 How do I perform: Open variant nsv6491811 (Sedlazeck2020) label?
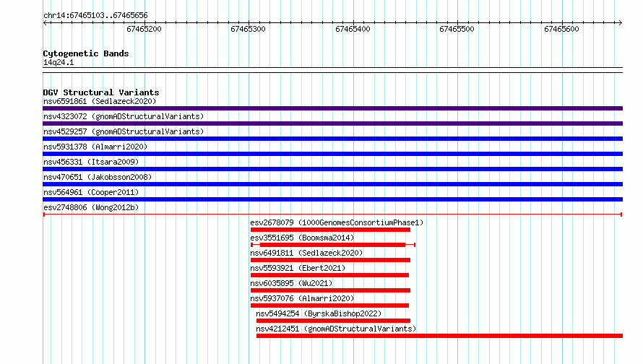tap(306, 253)
